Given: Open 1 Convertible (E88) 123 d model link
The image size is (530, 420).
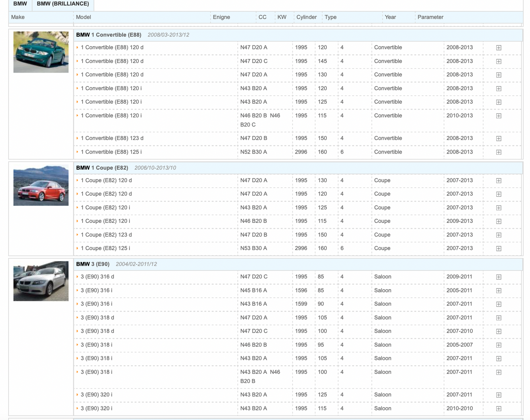Looking at the screenshot, I should click(112, 138).
